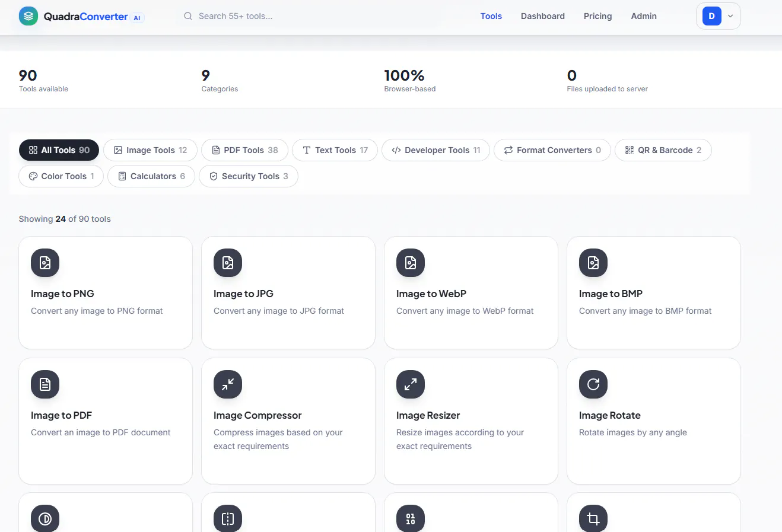The height and width of the screenshot is (532, 782).
Task: Click the palette icon in Color Tools
Action: (x=33, y=176)
